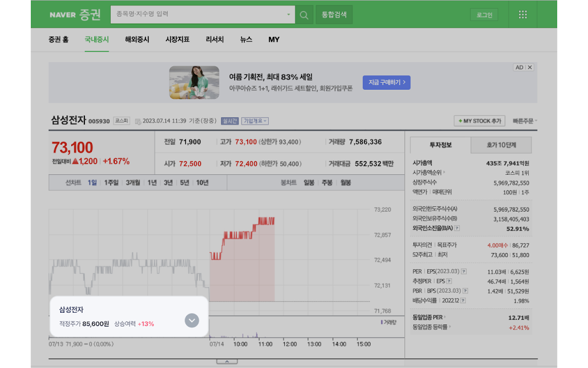The width and height of the screenshot is (588, 368).
Task: Open the 뉴스 menu
Action: 246,40
